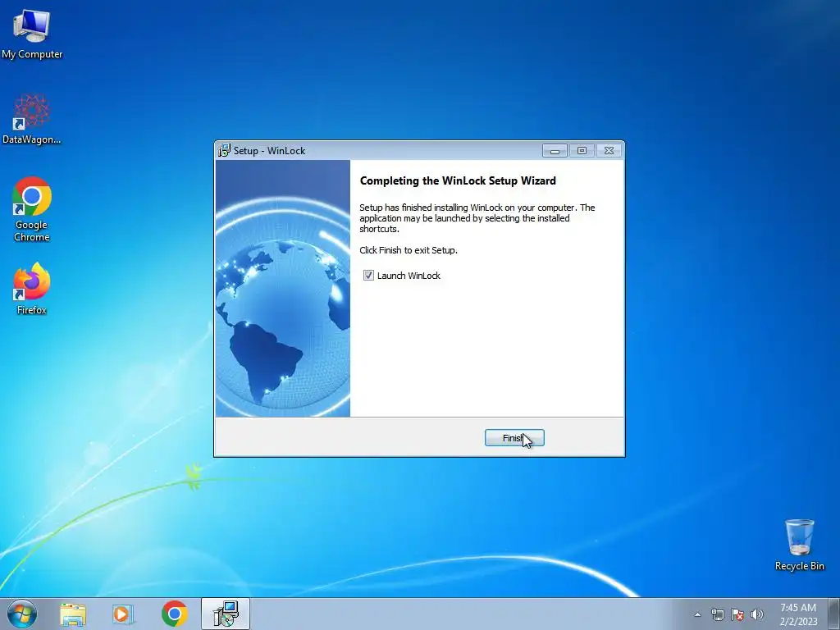Select Google Chrome desktop shortcut
This screenshot has height=630, width=840.
[x=32, y=209]
